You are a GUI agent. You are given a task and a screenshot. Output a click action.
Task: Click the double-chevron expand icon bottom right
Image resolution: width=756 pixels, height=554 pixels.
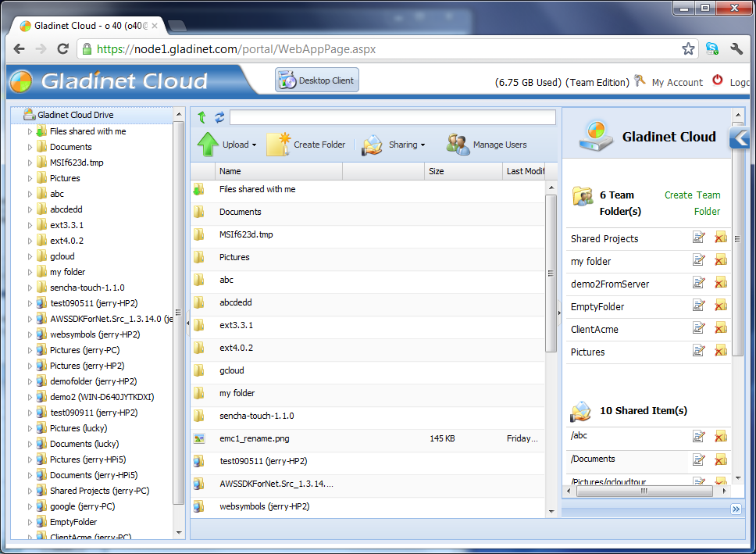[736, 509]
